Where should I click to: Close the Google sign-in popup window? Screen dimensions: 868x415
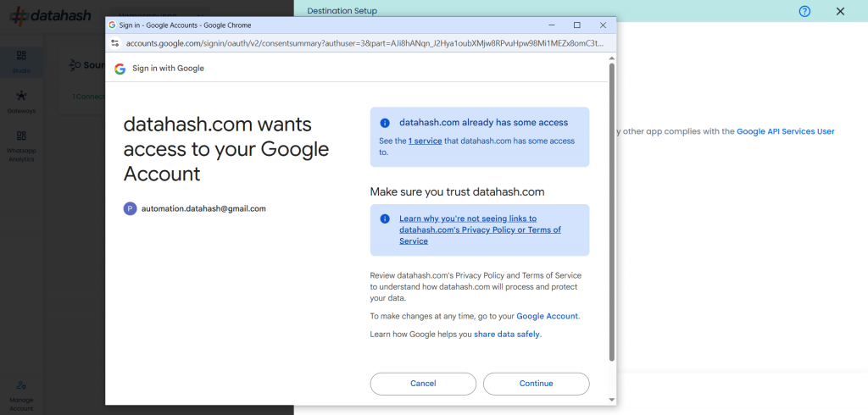[x=603, y=25]
